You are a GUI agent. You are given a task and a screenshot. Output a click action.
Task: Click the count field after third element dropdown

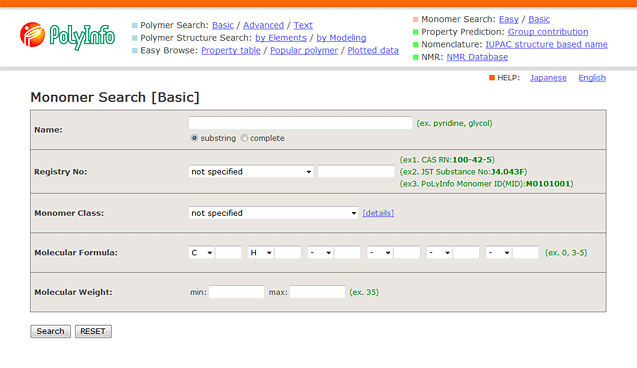coord(347,253)
